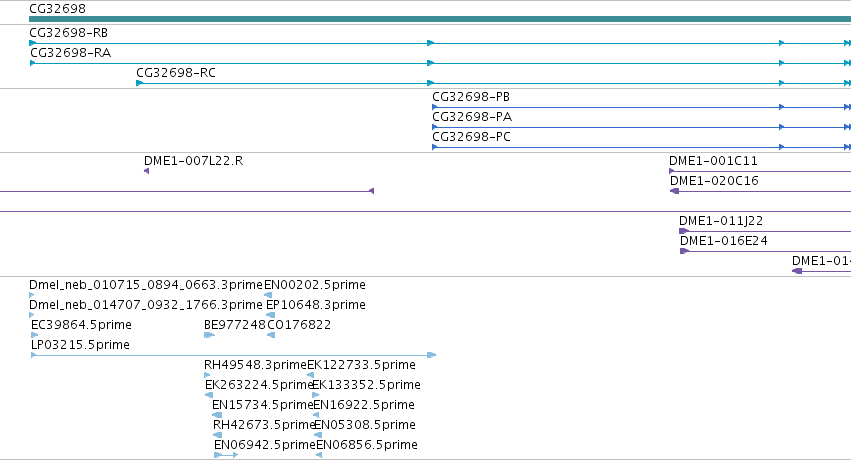Select EST RH42673.5prime label
This screenshot has height=460, width=851.
[x=264, y=426]
